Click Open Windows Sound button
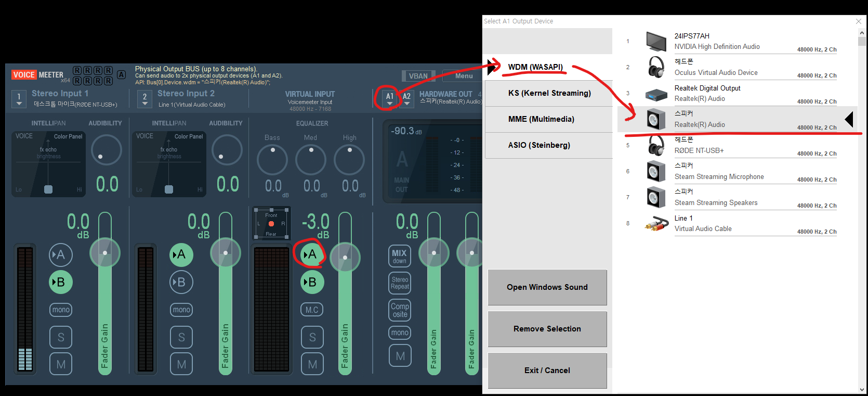868x396 pixels. click(547, 287)
